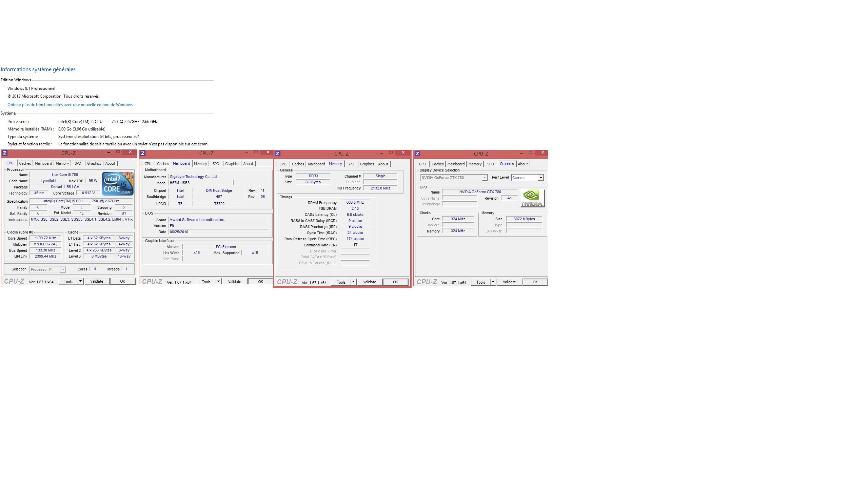The height and width of the screenshot is (488, 868).
Task: Open the SPD tab in Mainboard window
Action: point(216,164)
